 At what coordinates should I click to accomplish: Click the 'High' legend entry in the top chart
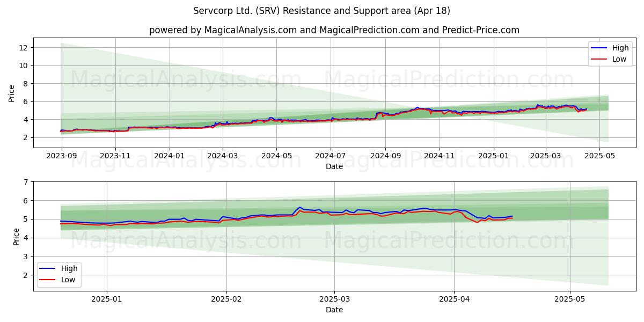[x=620, y=48]
